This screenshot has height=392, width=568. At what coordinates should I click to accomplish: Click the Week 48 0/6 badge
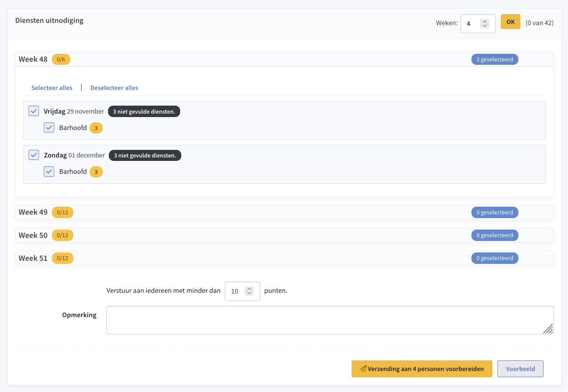(61, 59)
